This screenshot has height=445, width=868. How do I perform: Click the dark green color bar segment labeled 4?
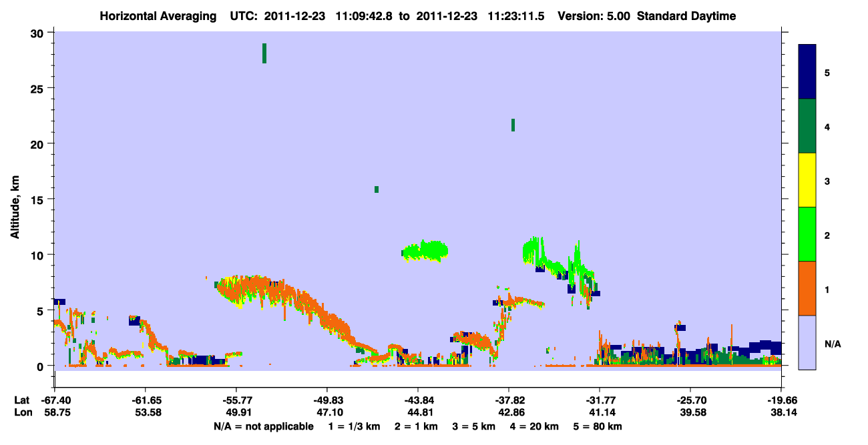point(807,126)
